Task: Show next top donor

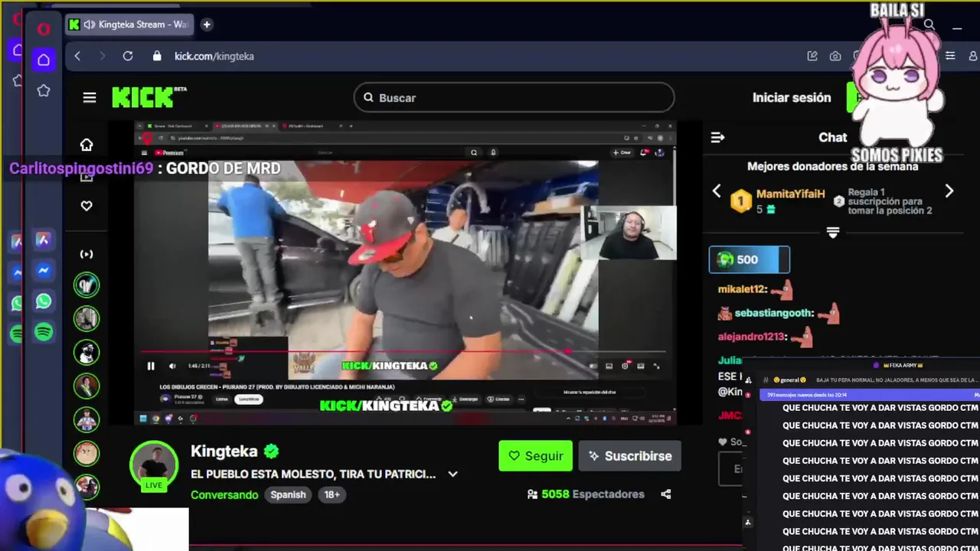Action: [949, 191]
